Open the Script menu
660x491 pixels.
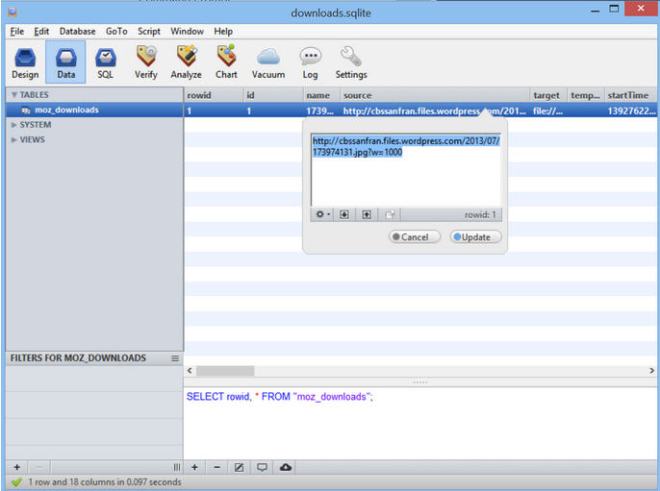tap(149, 31)
